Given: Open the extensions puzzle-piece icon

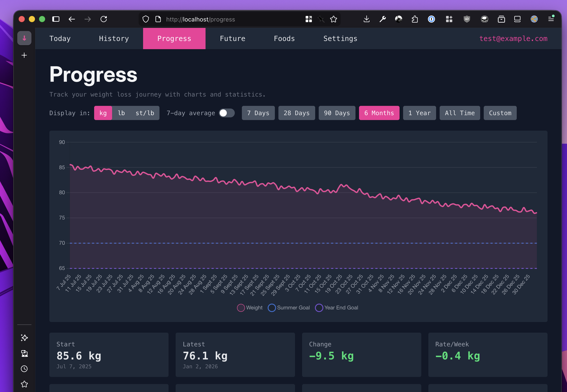Looking at the screenshot, I should (x=449, y=19).
